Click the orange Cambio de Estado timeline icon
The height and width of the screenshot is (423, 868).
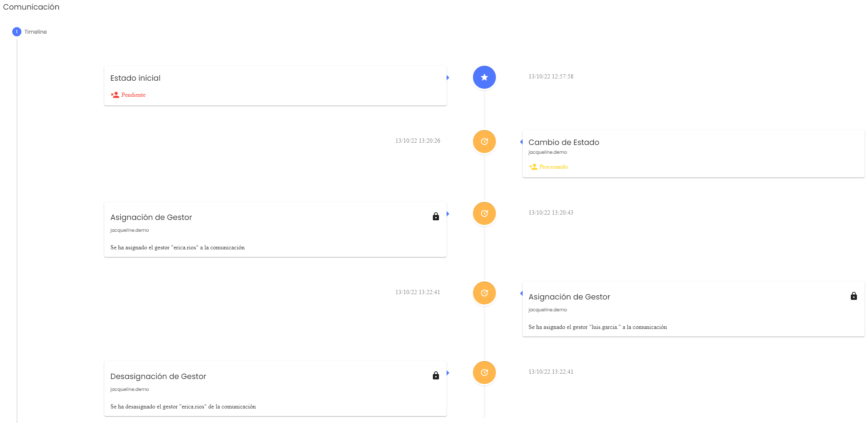(484, 142)
